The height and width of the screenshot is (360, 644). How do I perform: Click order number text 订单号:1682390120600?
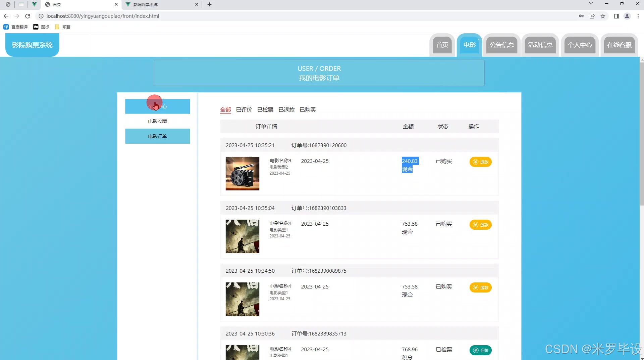[319, 145]
